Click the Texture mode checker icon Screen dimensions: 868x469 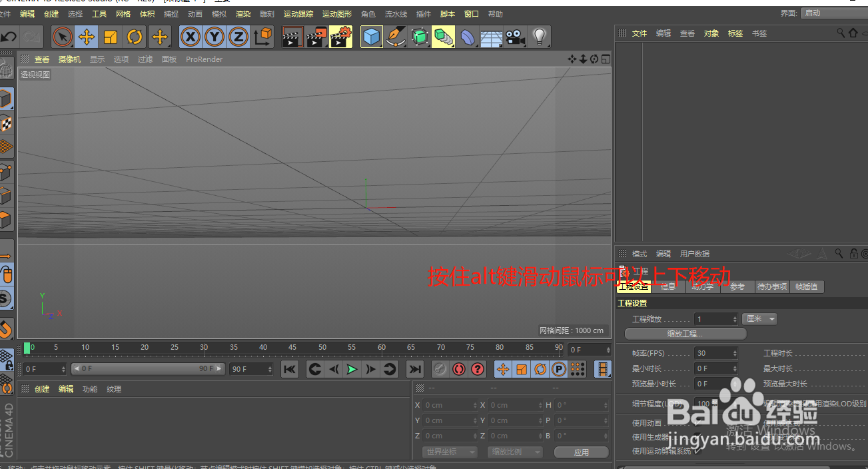click(x=6, y=123)
